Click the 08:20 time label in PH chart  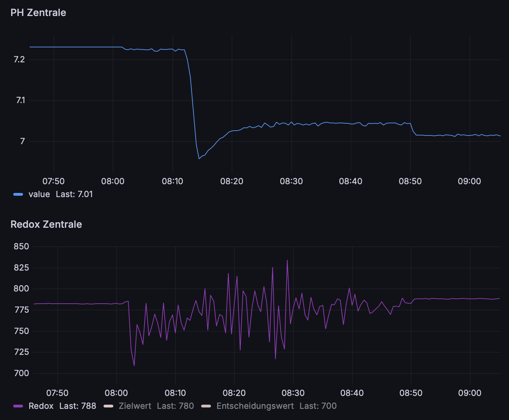point(232,181)
